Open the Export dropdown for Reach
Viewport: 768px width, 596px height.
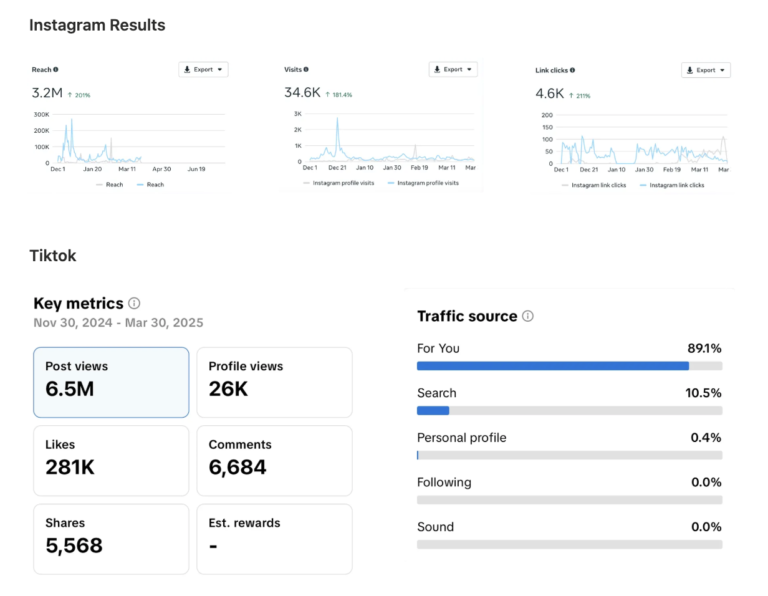pos(203,70)
